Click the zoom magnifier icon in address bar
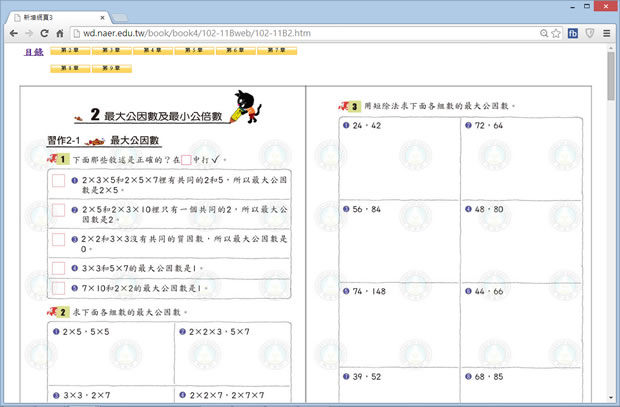 (543, 33)
